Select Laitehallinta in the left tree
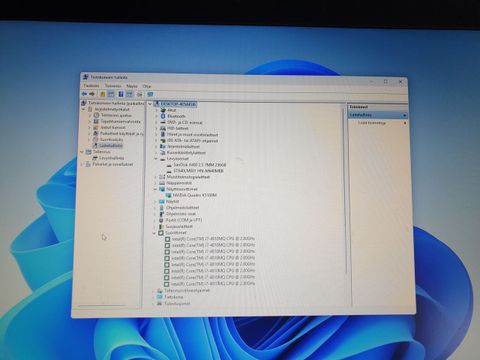Viewport: 480px width, 360px height. pos(111,146)
